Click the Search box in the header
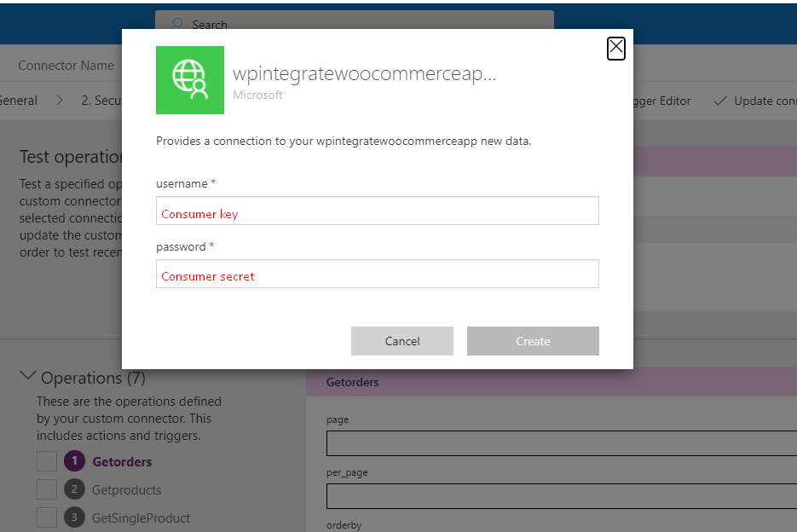Image resolution: width=797 pixels, height=532 pixels. click(355, 20)
